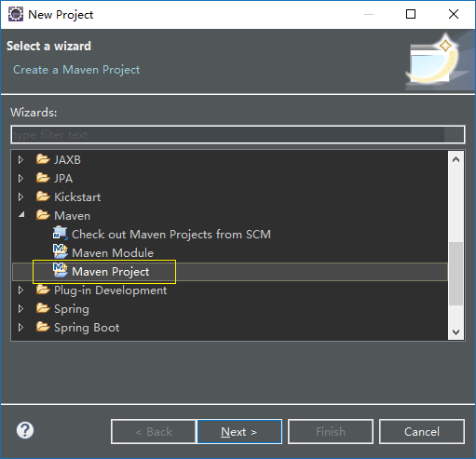
Task: Maximize the New Project dialog
Action: (x=411, y=14)
